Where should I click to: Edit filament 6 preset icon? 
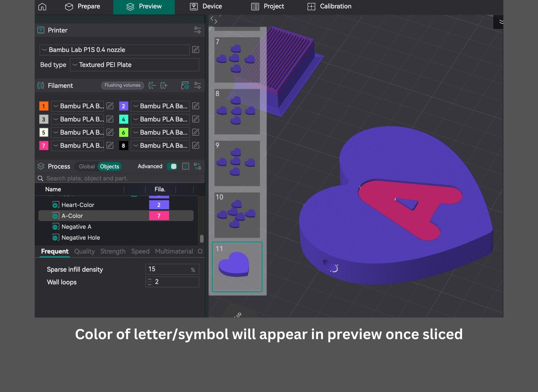[x=196, y=132]
